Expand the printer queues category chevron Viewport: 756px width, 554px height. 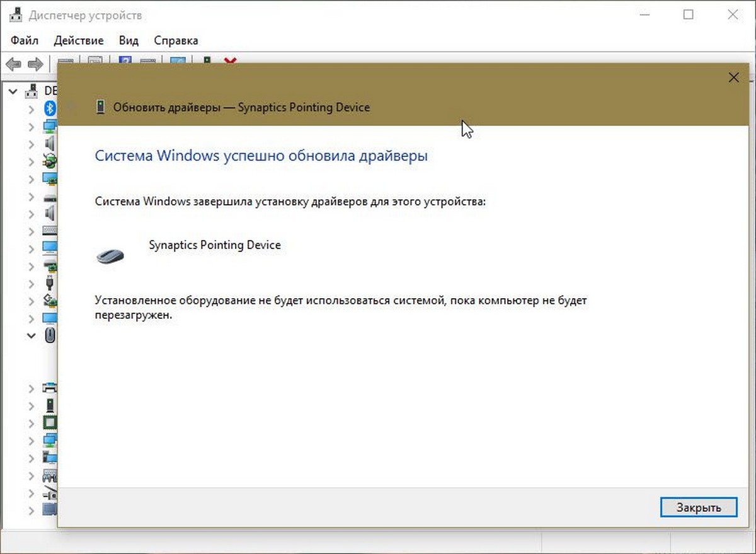(31, 388)
